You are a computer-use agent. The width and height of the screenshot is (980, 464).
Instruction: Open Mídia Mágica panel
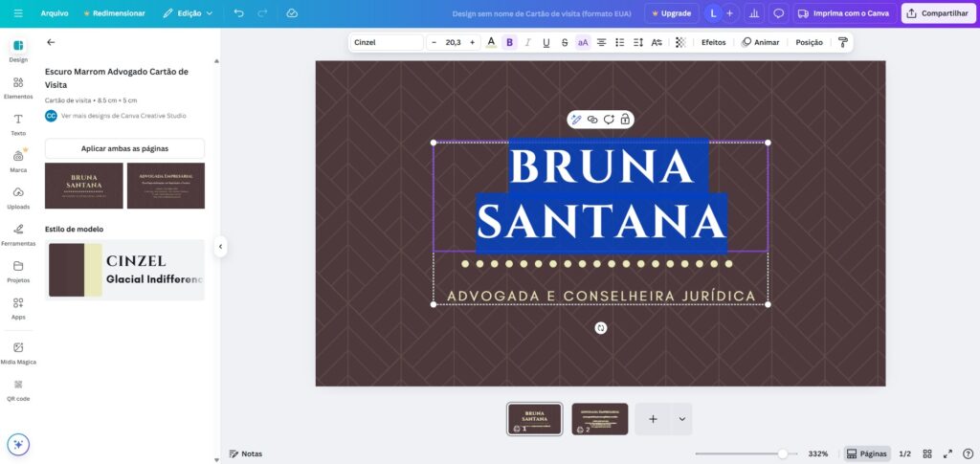(18, 353)
